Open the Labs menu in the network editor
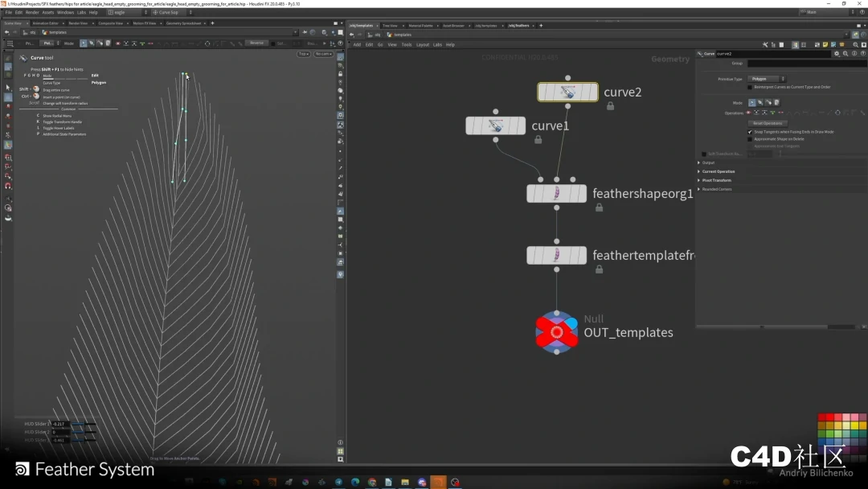The height and width of the screenshot is (489, 868). [437, 44]
